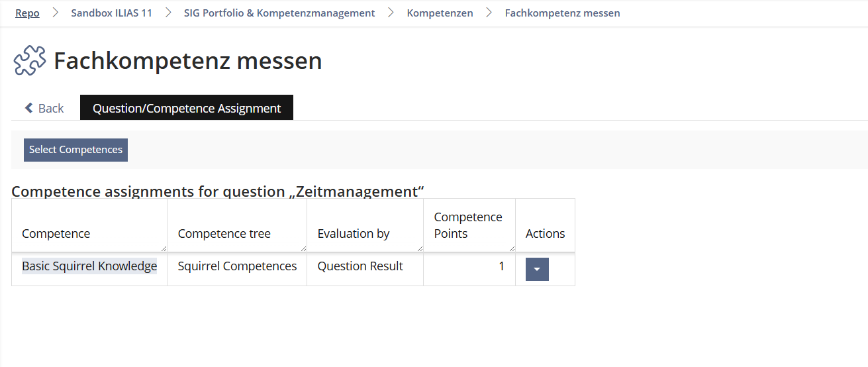Image resolution: width=868 pixels, height=367 pixels.
Task: Open SIG Portfolio & Kompetenzmanagement breadcrumb
Action: pos(279,13)
